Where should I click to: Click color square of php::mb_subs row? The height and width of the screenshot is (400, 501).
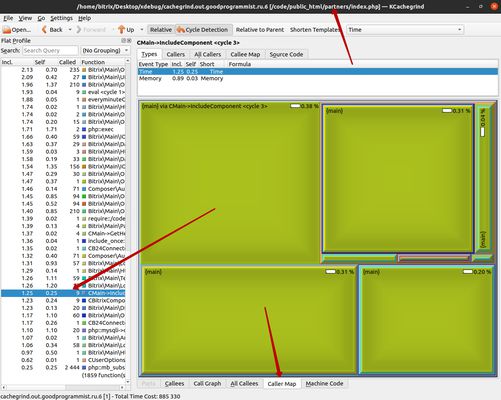84,368
